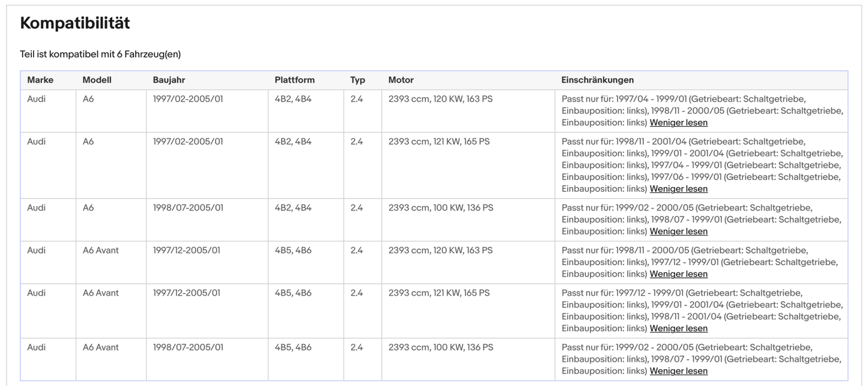Collapse restrictions in the last table row
This screenshot has height=386, width=868.
(x=678, y=370)
